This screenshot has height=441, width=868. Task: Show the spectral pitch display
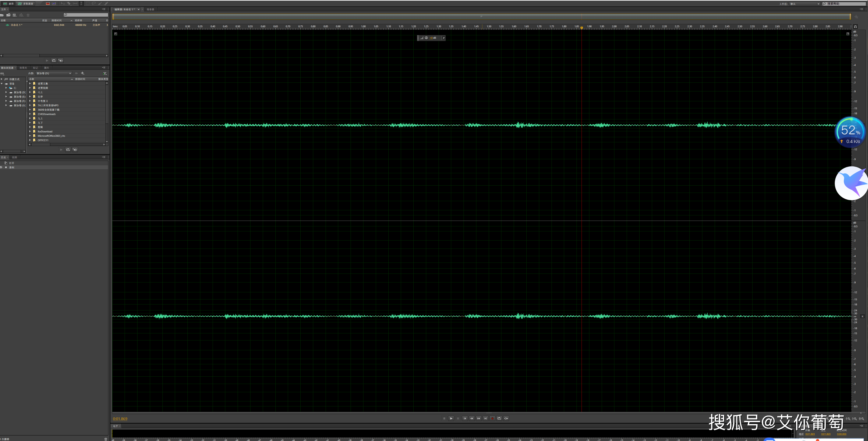pyautogui.click(x=54, y=3)
